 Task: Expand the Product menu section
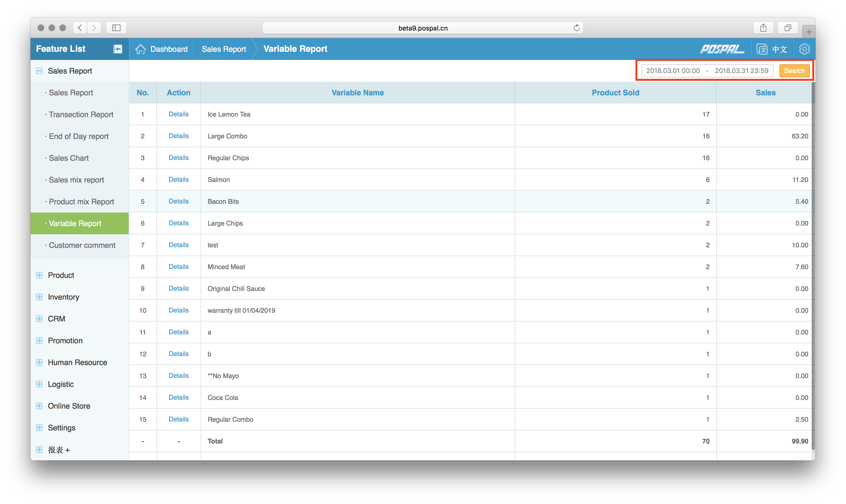pyautogui.click(x=40, y=275)
